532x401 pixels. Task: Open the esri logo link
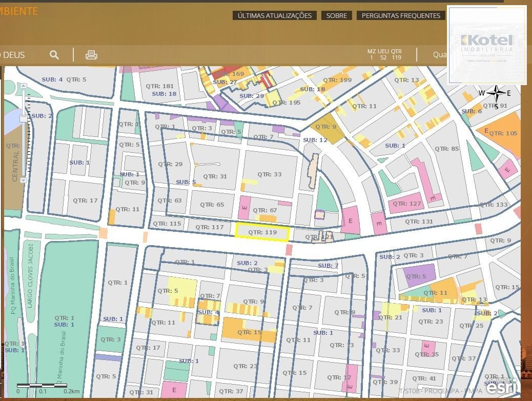(502, 386)
